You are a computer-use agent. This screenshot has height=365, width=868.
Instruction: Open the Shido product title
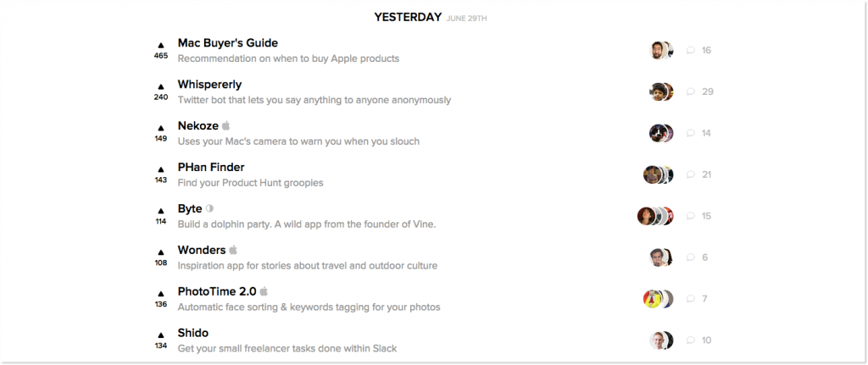click(193, 333)
